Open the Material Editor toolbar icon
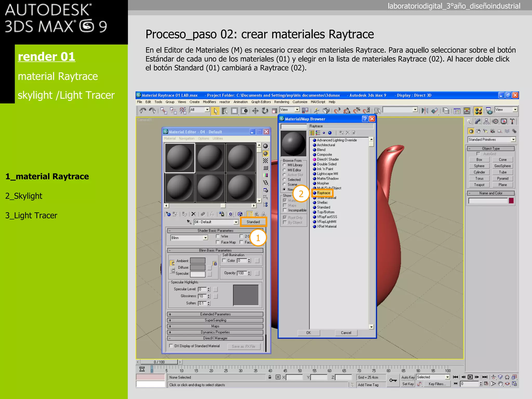Viewport: 532px width, 399px height. click(x=478, y=111)
